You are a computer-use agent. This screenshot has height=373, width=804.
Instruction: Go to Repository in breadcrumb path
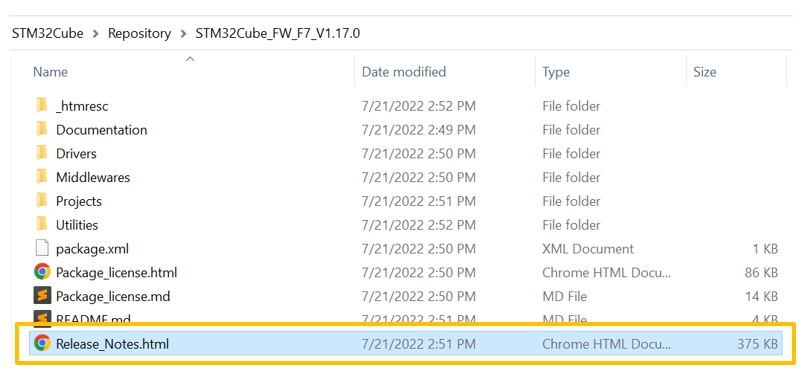[x=139, y=34]
